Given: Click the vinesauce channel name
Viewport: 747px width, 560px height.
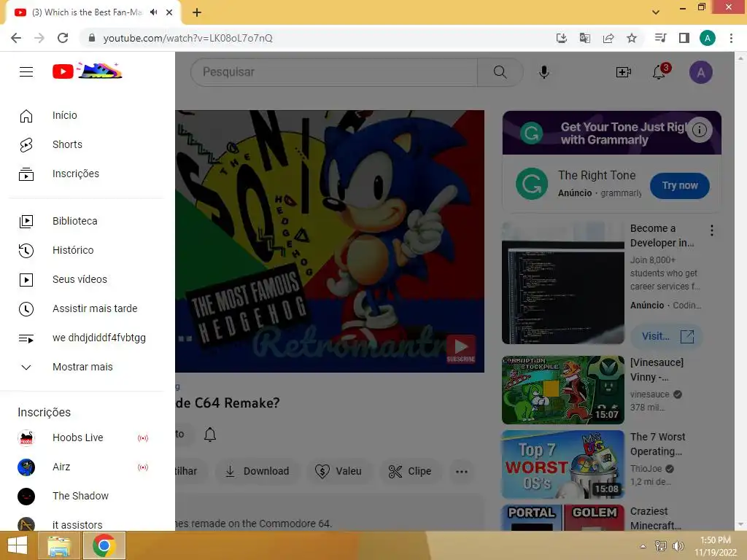Looking at the screenshot, I should [x=650, y=394].
